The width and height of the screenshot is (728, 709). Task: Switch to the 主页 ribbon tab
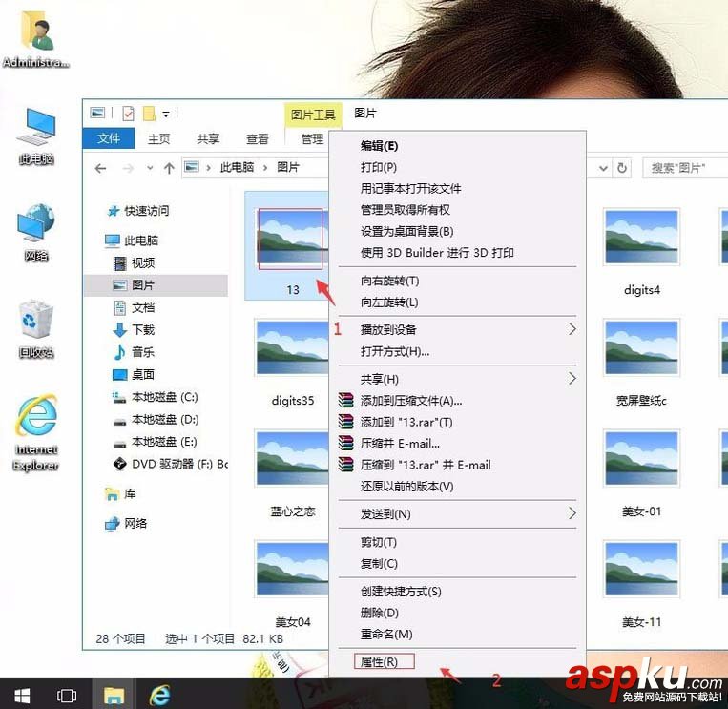158,138
